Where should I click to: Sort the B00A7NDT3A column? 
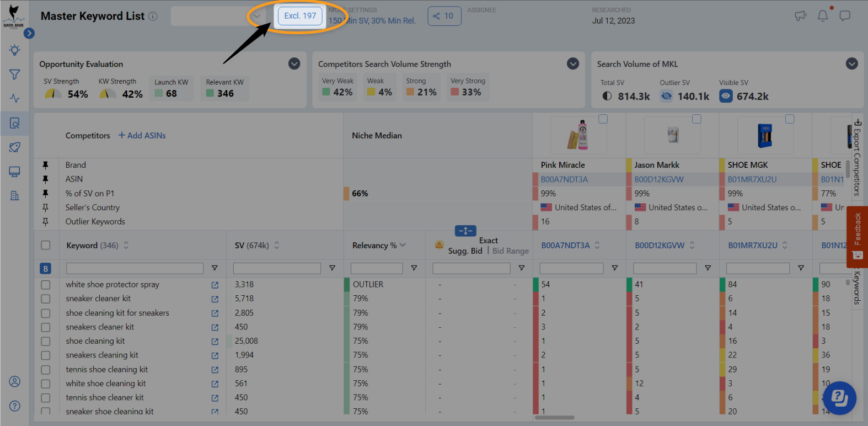597,246
